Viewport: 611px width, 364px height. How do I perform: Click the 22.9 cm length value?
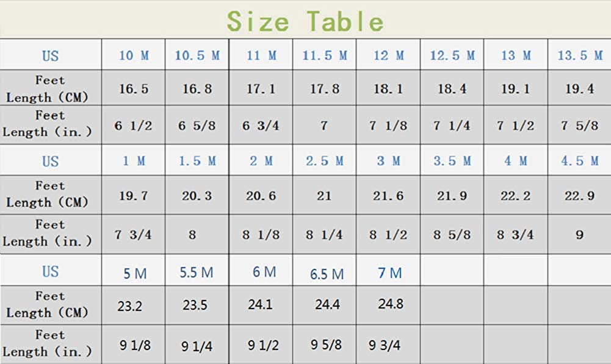[580, 196]
